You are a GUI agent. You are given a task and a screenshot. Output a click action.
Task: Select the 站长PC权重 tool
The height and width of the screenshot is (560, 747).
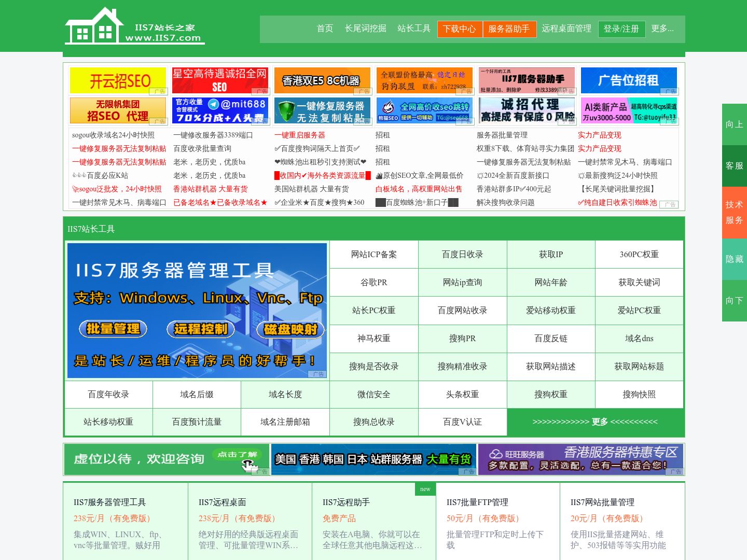point(374,311)
